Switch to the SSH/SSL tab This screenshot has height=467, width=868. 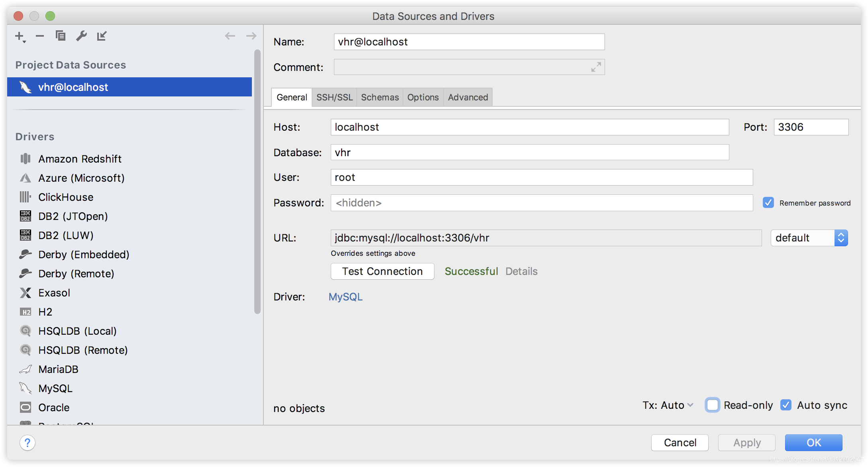(x=334, y=97)
